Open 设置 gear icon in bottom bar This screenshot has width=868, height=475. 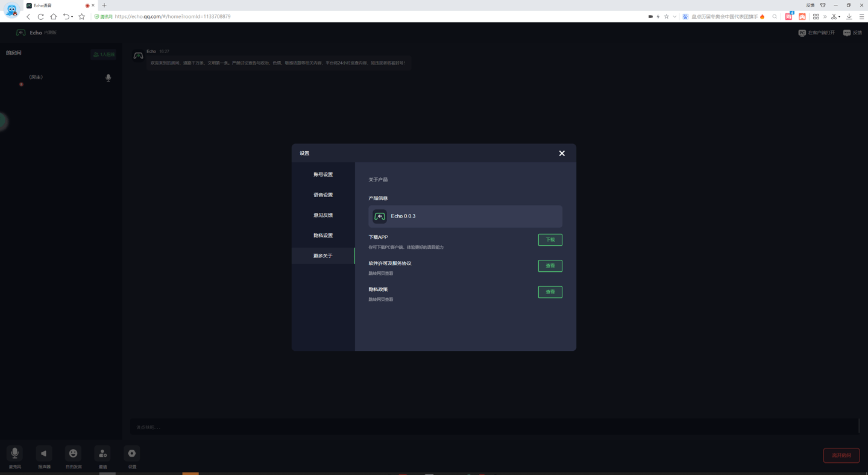point(131,453)
